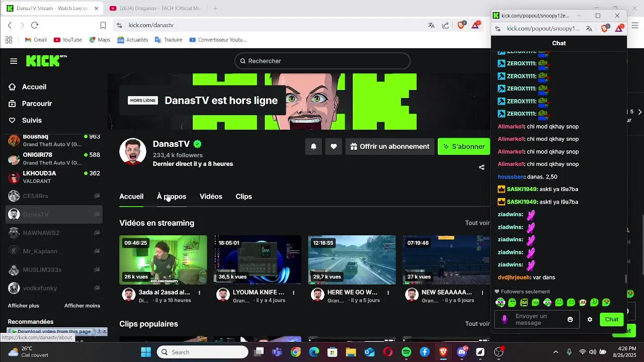Viewport: 644px width, 362px height.
Task: Open a new browser tab
Action: coord(215,9)
